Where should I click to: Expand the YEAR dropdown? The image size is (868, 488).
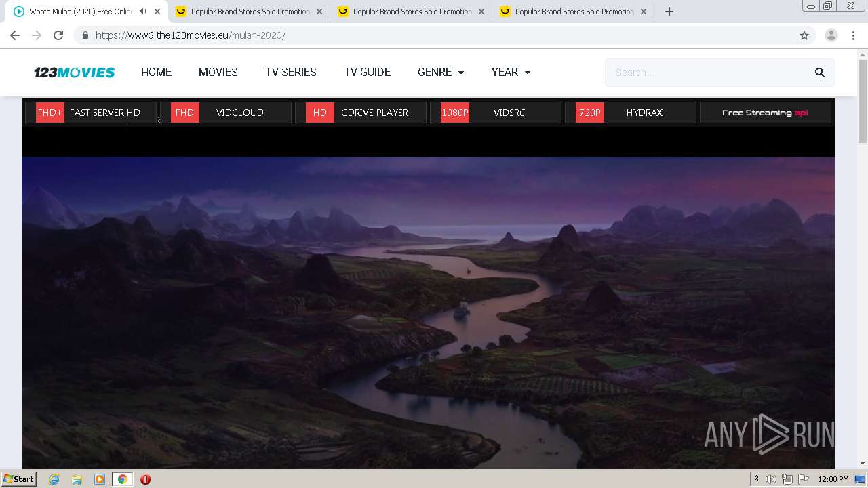tap(511, 72)
